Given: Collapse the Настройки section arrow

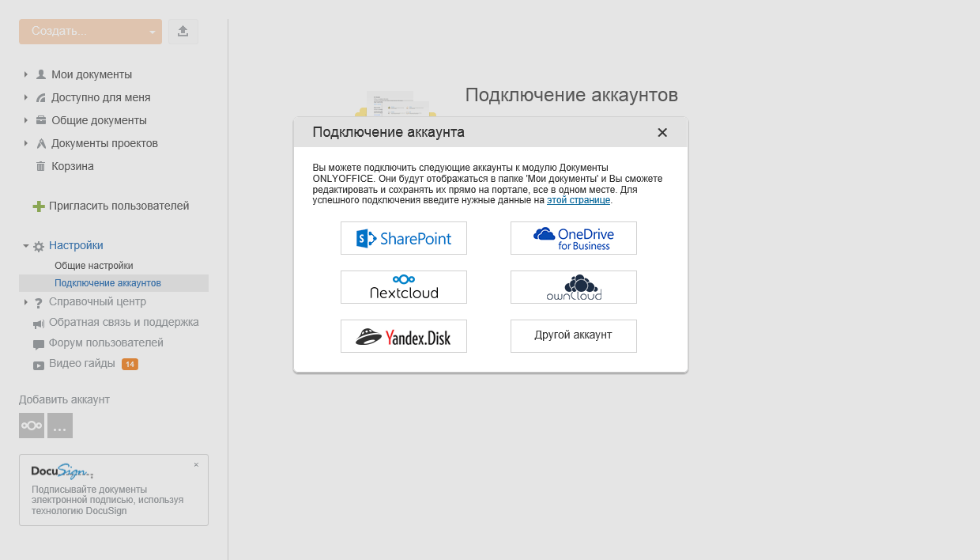Looking at the screenshot, I should (26, 246).
